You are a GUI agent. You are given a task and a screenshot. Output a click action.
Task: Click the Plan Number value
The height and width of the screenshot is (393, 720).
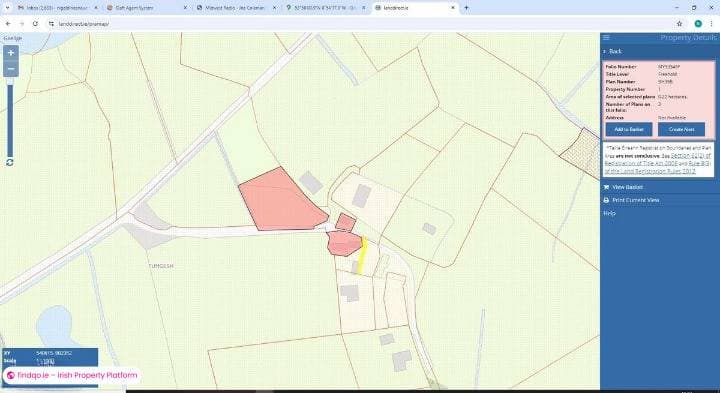point(665,82)
